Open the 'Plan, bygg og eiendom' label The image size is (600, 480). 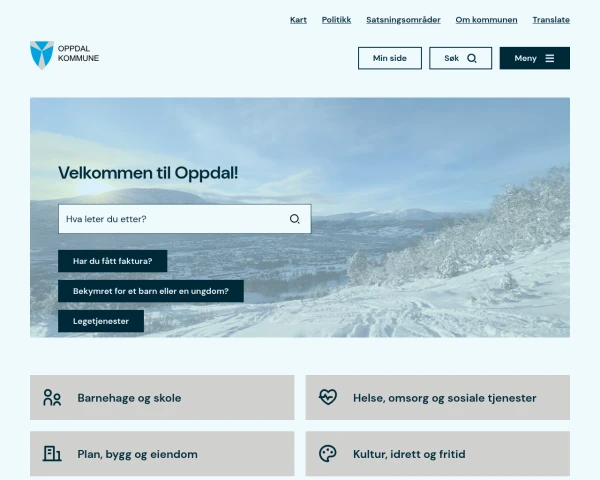(137, 454)
